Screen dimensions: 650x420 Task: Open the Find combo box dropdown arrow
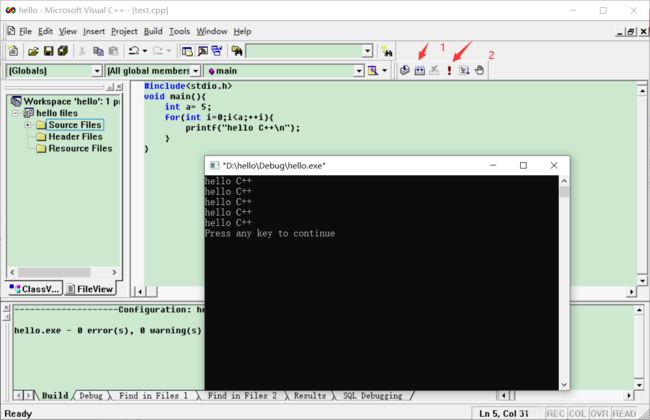367,51
